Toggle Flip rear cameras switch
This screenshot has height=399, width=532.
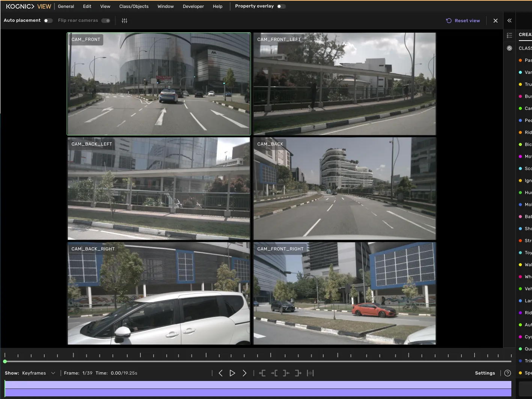(106, 21)
